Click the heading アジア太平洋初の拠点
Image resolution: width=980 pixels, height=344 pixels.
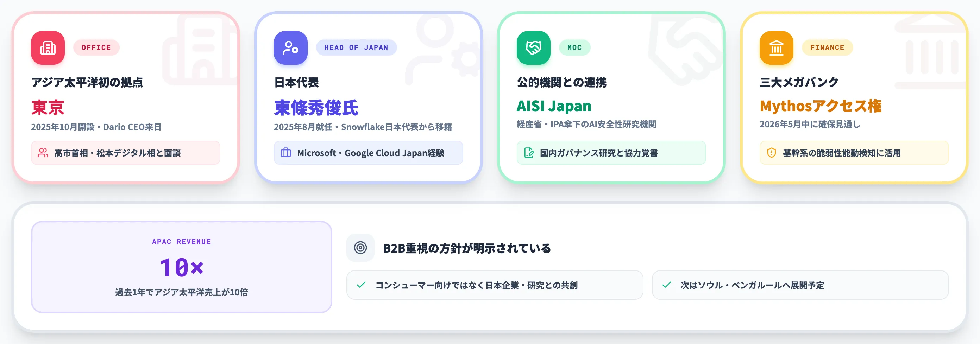pos(87,82)
